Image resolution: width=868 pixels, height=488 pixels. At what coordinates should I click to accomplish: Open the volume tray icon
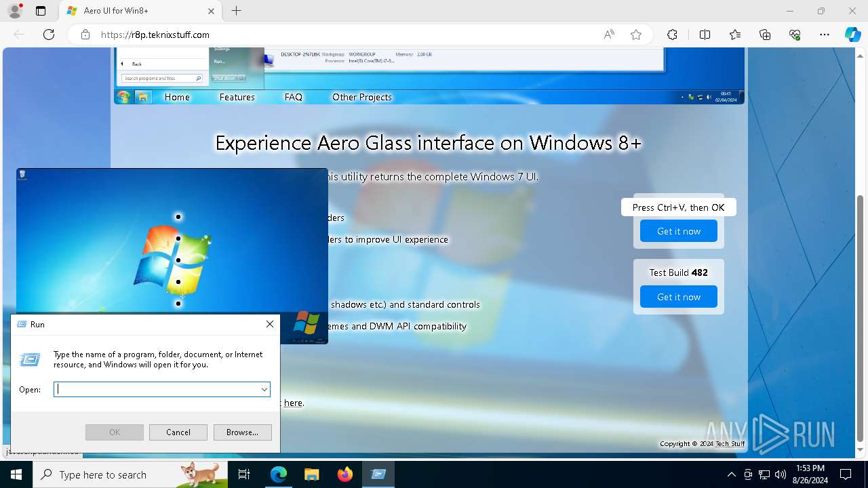coord(781,474)
